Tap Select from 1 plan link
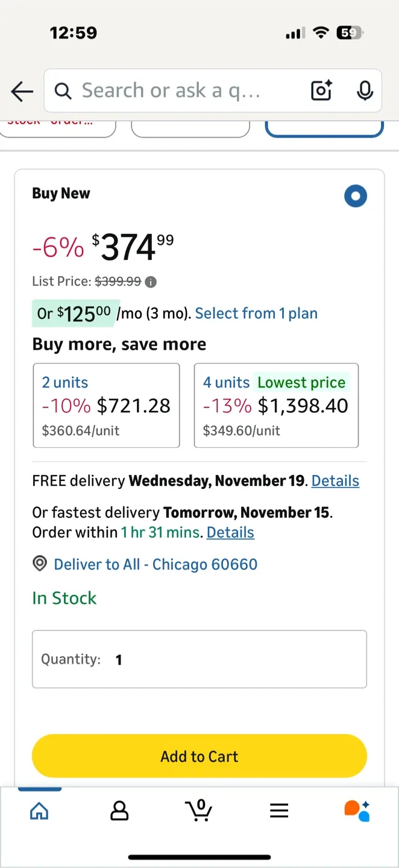Image resolution: width=399 pixels, height=868 pixels. coord(256,313)
